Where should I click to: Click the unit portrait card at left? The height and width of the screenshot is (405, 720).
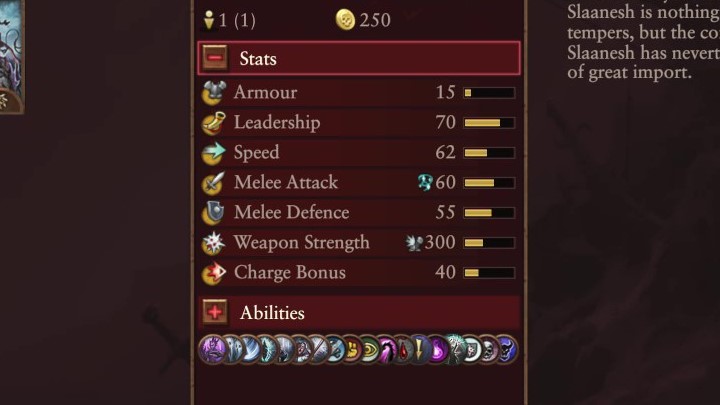point(10,55)
